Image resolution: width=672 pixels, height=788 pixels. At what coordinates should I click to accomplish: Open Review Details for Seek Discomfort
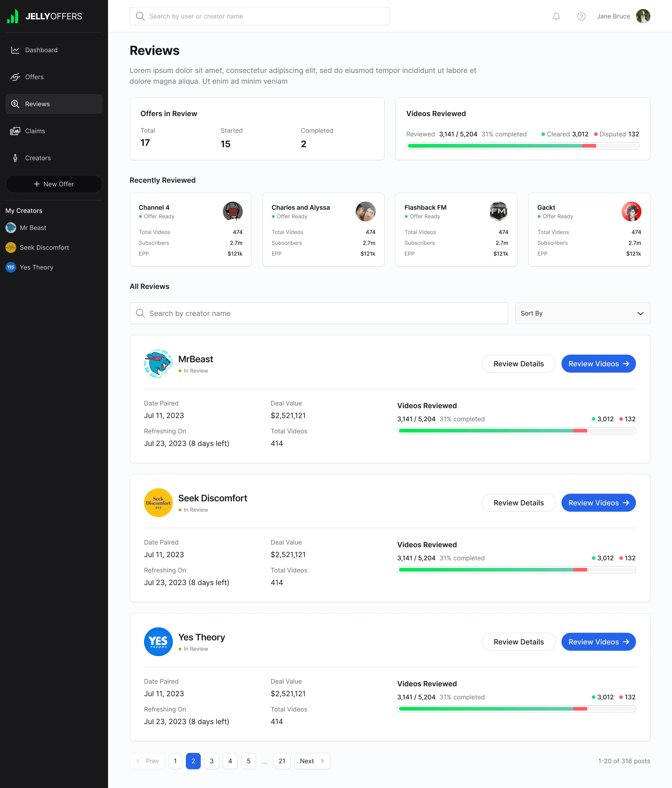tap(519, 503)
